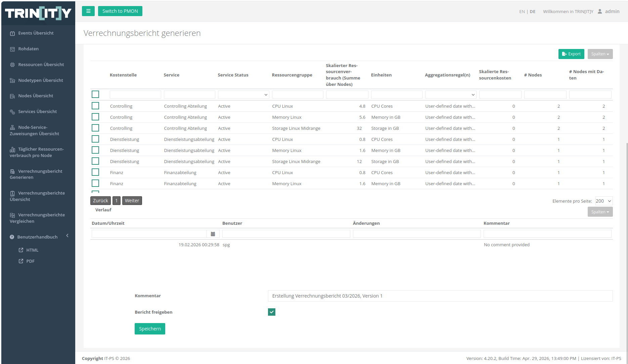
Task: Click the Rohdaten sidebar icon
Action: (12, 49)
